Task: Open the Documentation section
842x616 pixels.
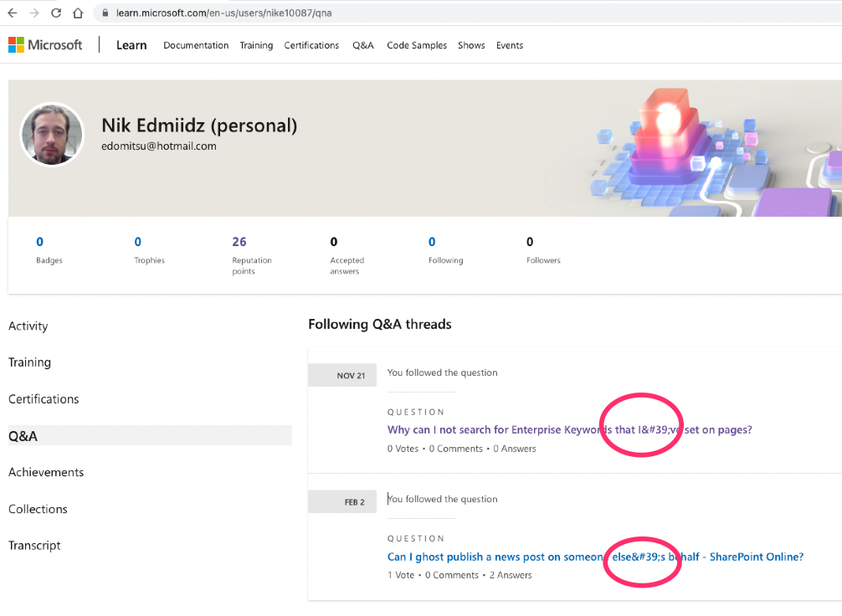Action: click(196, 45)
